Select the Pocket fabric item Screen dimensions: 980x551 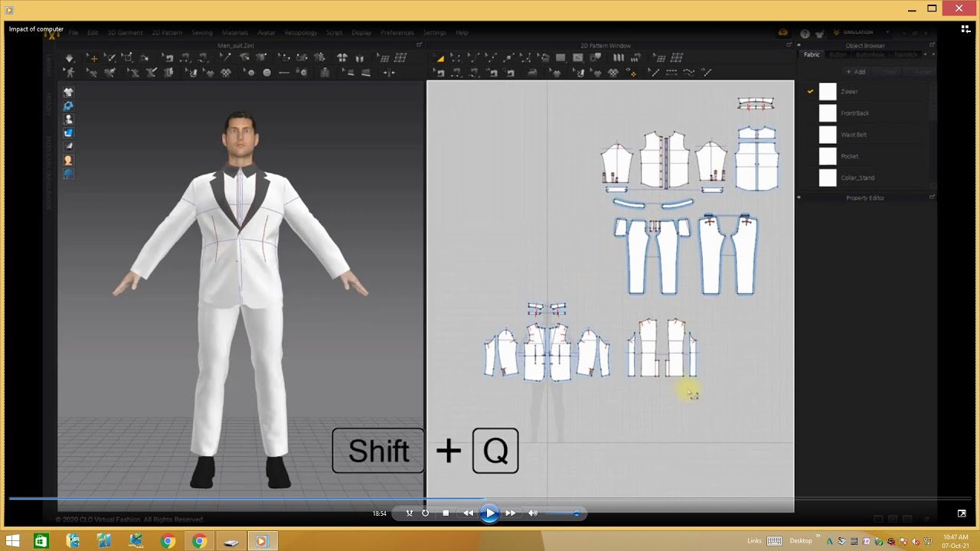pyautogui.click(x=849, y=156)
